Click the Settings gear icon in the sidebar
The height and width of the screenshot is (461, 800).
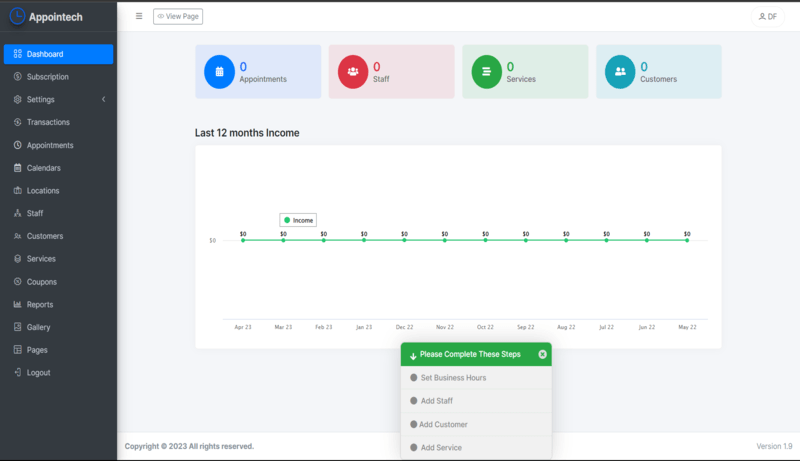(17, 99)
